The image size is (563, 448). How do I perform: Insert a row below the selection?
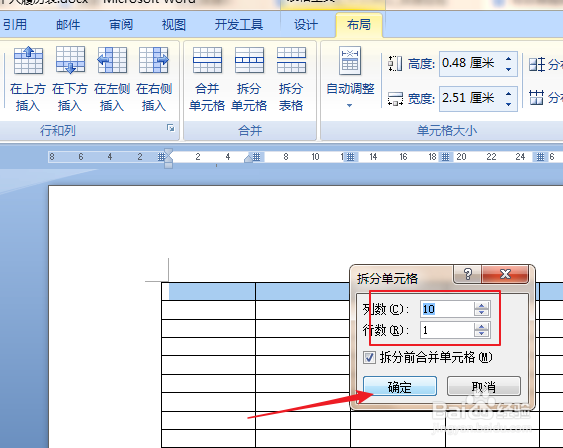[x=70, y=79]
